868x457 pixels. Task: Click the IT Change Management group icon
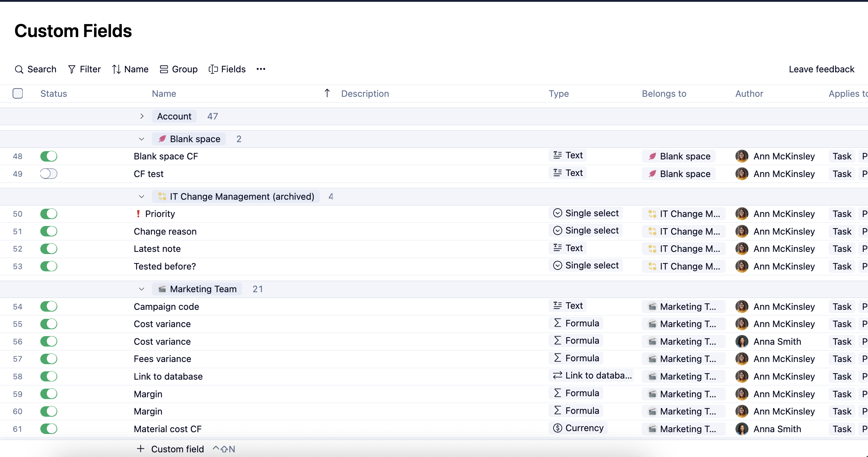162,196
